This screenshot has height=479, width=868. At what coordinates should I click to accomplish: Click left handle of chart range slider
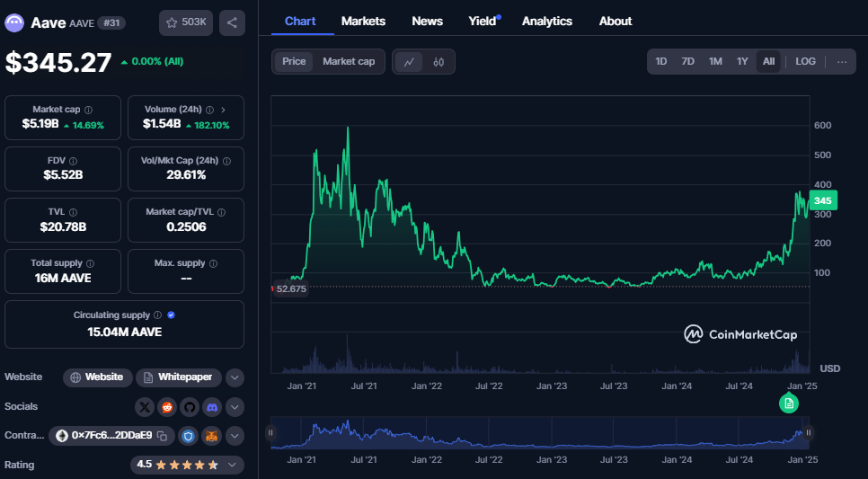pyautogui.click(x=270, y=432)
